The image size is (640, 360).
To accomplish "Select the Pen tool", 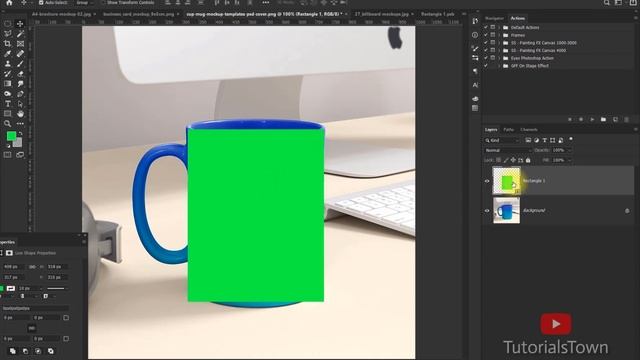I will click(20, 94).
